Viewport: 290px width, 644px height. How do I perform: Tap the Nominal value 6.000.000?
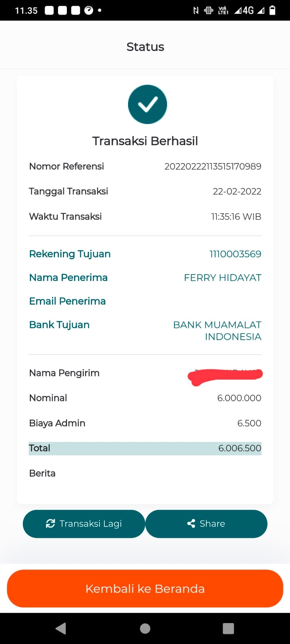pos(239,398)
